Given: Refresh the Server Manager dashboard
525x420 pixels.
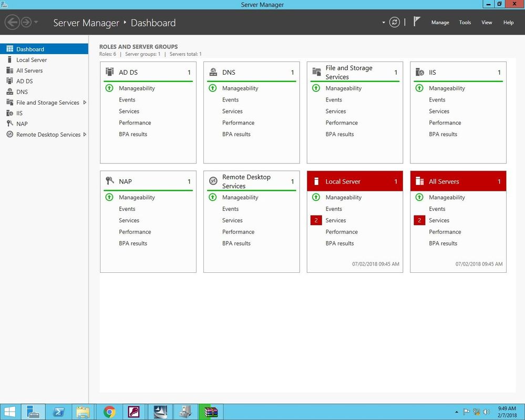Looking at the screenshot, I should [395, 23].
